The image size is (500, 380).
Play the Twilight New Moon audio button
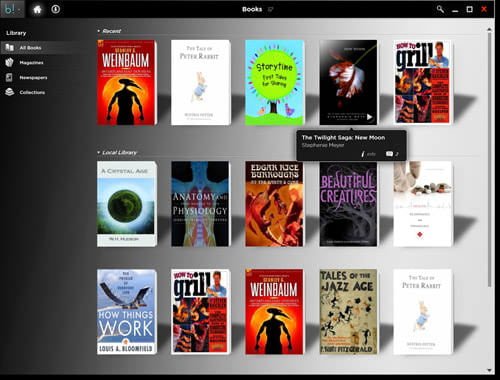pos(369,117)
